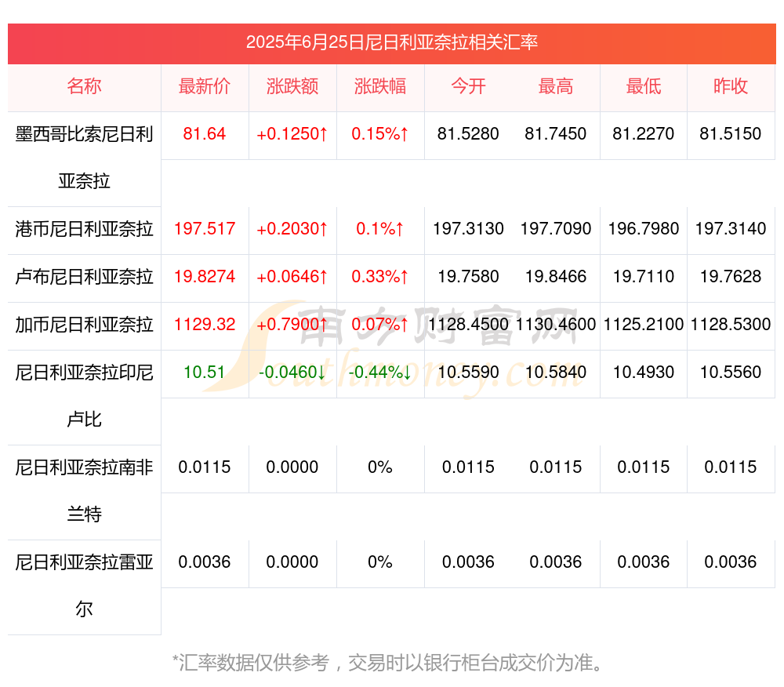Click the 涨跌幅 column header
This screenshot has width=784, height=687.
pos(380,86)
